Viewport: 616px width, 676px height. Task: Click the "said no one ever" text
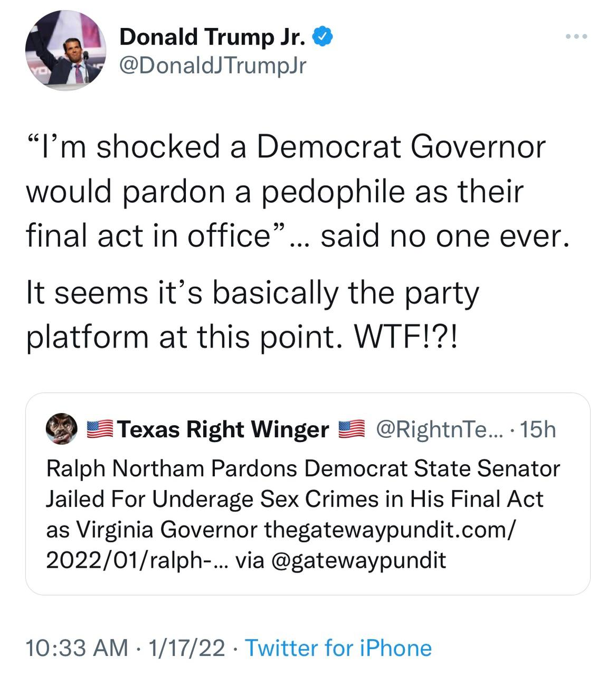445,236
